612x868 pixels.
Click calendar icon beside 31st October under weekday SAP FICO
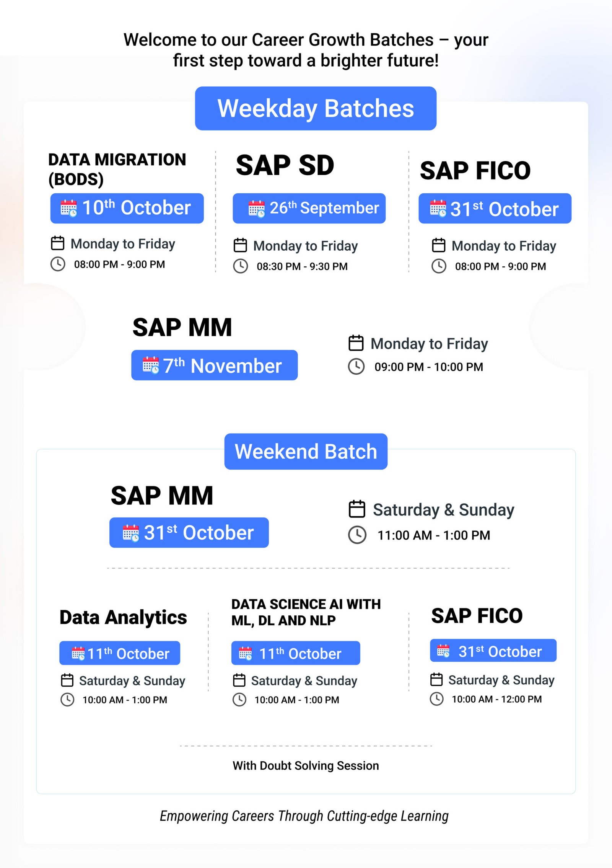tap(438, 208)
